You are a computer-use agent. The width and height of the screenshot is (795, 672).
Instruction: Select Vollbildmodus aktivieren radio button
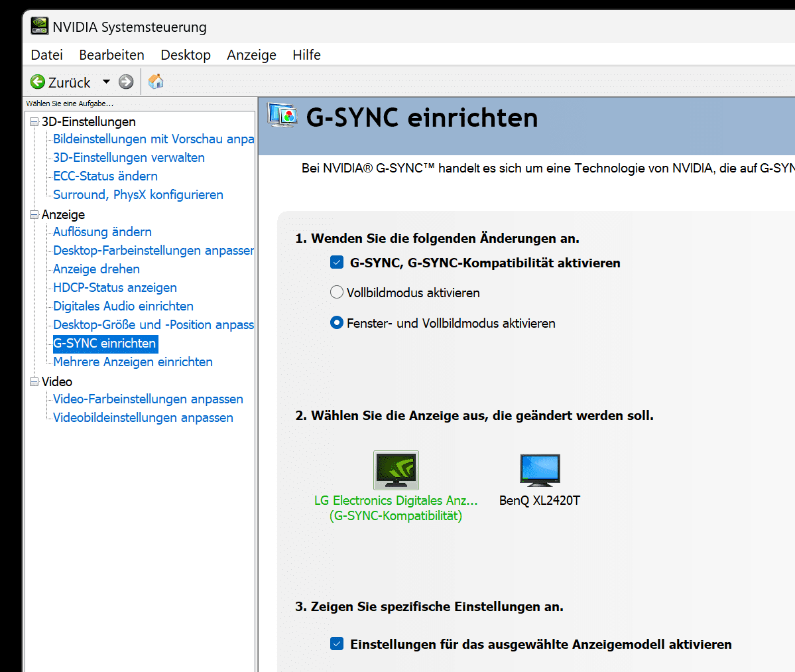pyautogui.click(x=337, y=293)
